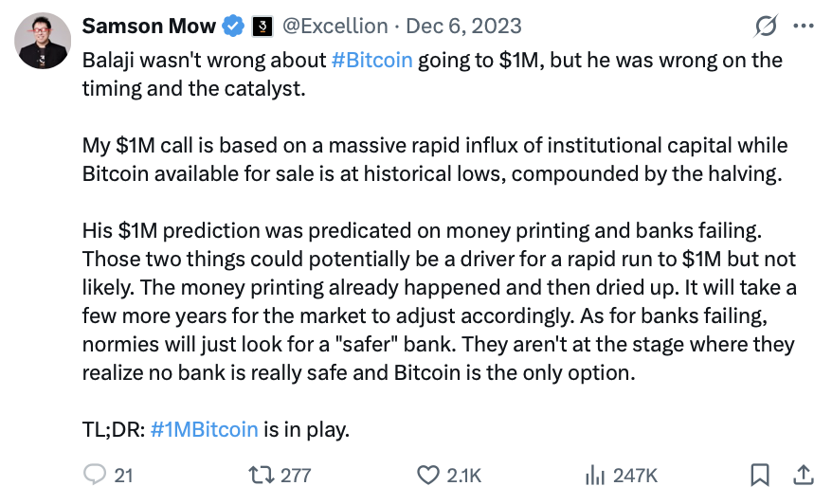This screenshot has height=504, width=832.
Task: Click the 247K views count
Action: [x=636, y=476]
